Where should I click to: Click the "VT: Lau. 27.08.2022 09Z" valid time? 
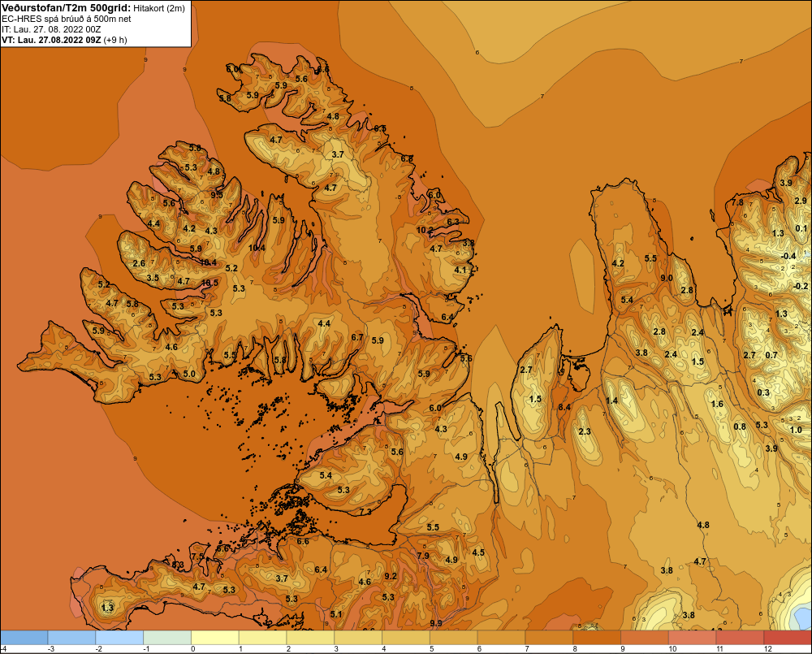pyautogui.click(x=51, y=40)
